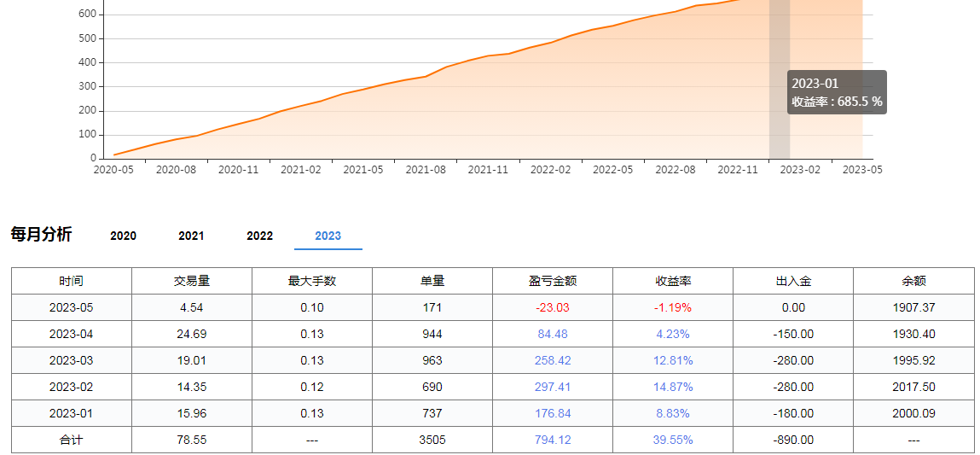Select the 2023-05 row date cell
This screenshot has height=455, width=980.
[72, 307]
